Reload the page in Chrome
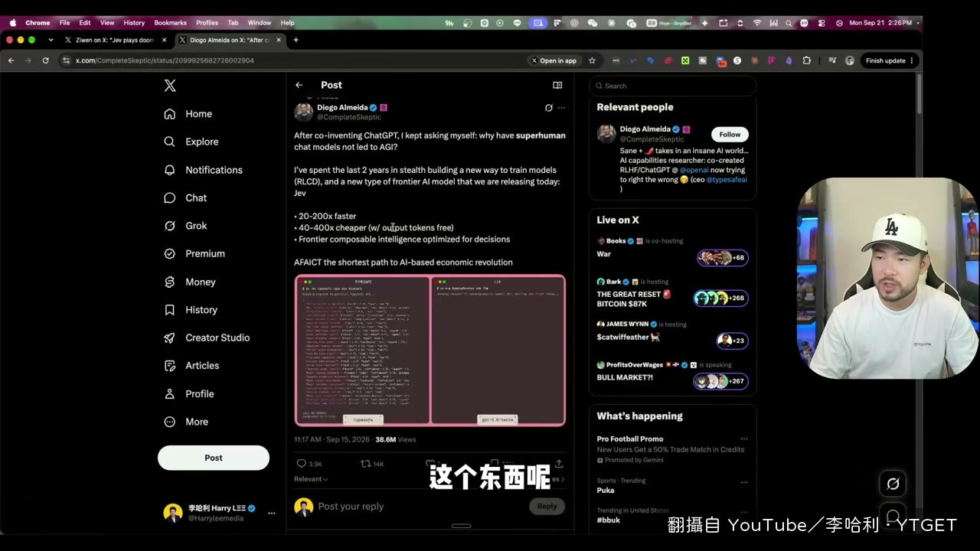The width and height of the screenshot is (980, 551). tap(46, 60)
